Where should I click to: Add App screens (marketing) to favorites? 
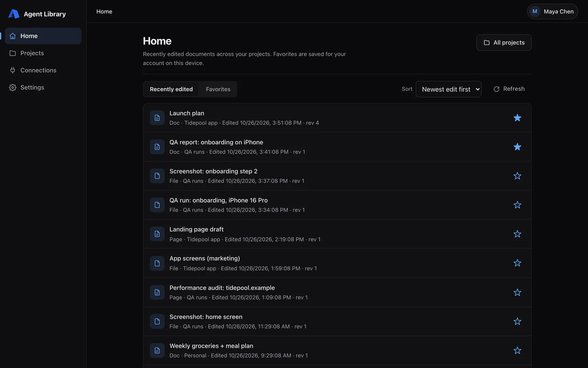517,263
